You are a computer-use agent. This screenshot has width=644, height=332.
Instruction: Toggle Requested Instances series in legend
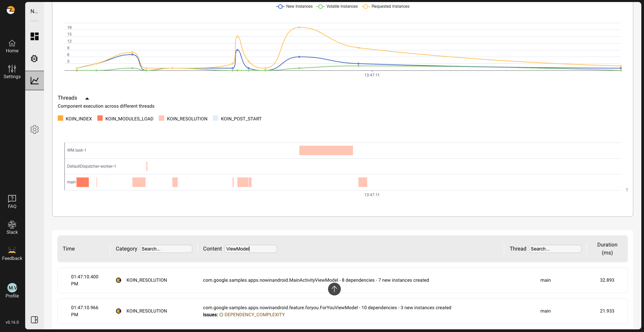coord(386,6)
